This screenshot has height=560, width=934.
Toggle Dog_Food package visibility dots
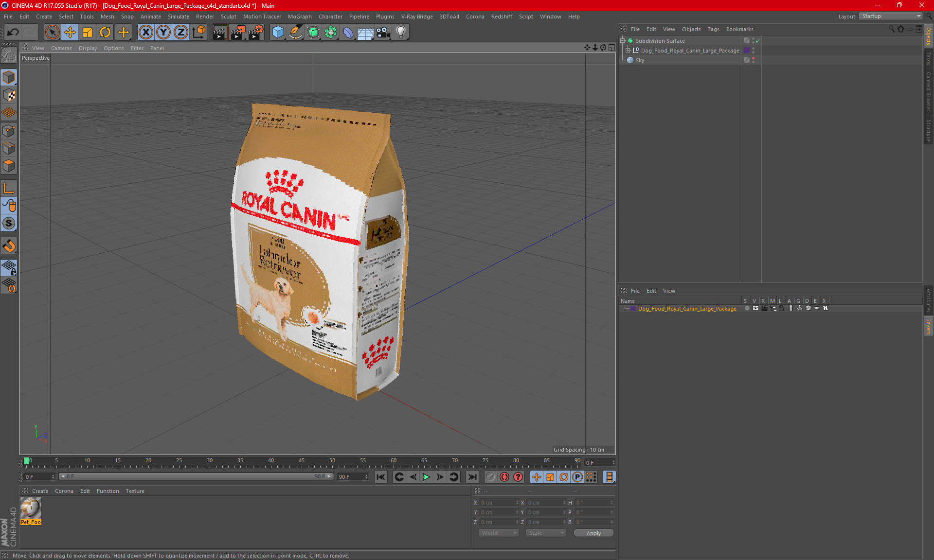point(754,50)
